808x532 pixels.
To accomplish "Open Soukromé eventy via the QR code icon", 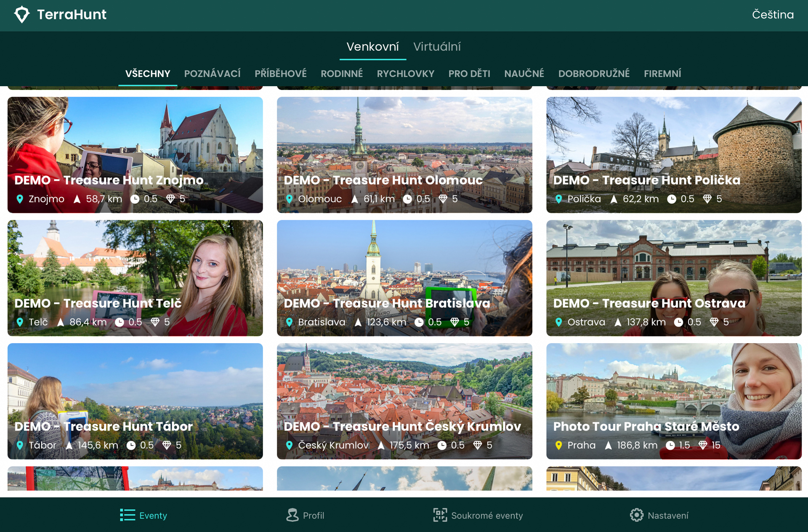I will pos(440,515).
